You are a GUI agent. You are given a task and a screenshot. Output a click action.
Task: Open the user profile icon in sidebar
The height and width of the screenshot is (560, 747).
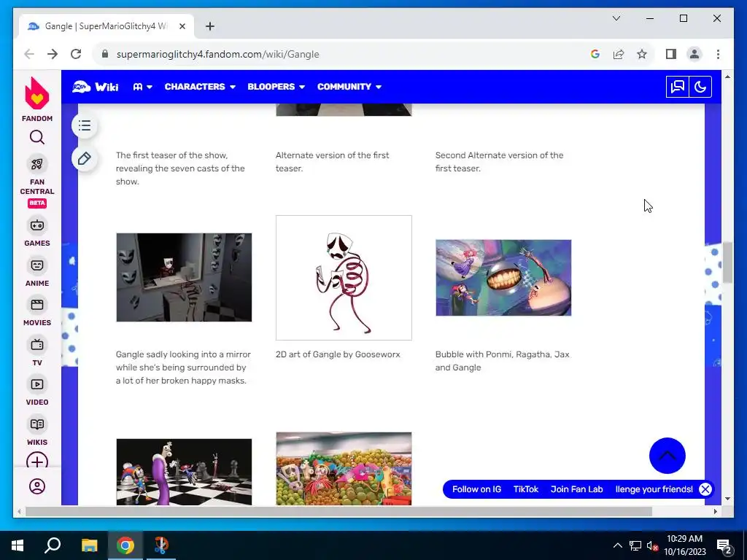pyautogui.click(x=36, y=486)
